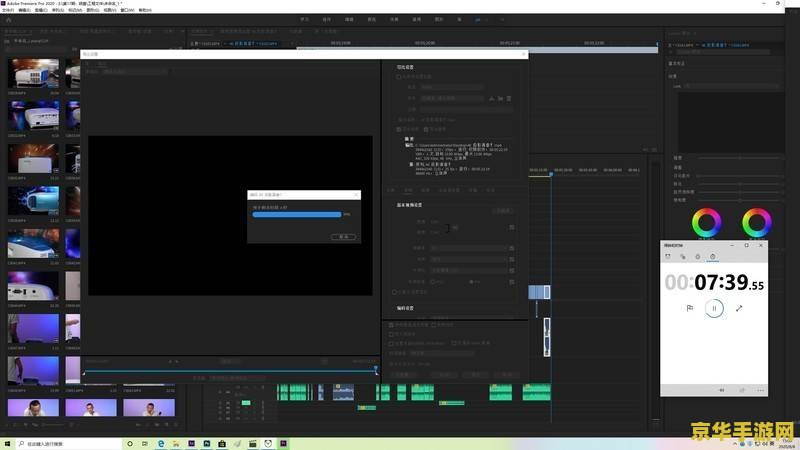Open the World Clock tab icon
800x450 pixels.
pyautogui.click(x=683, y=257)
